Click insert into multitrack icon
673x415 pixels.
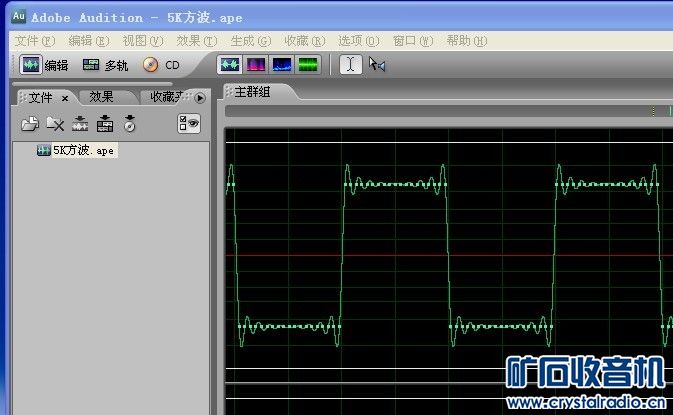80,124
